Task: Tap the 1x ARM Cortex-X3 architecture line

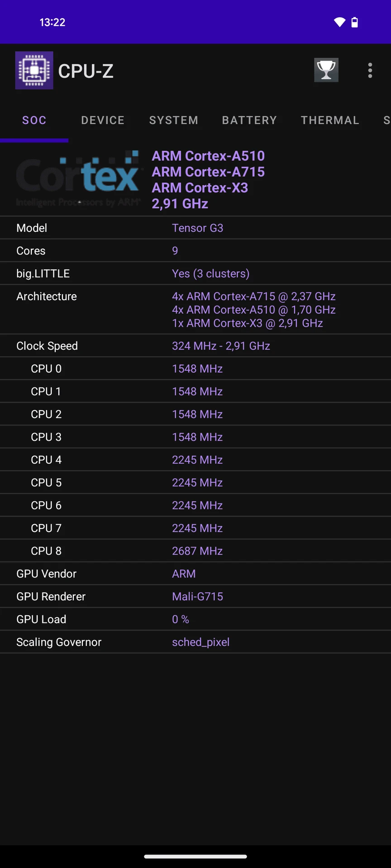Action: 248,323
